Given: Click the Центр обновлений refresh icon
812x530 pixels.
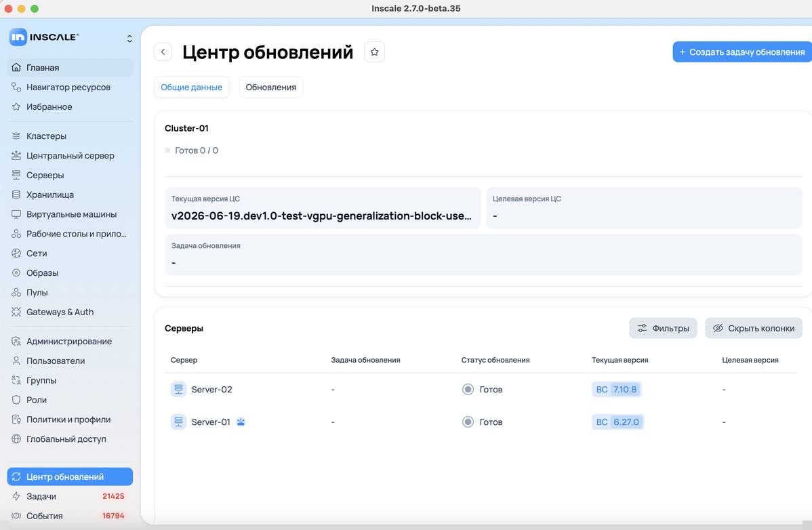Looking at the screenshot, I should (x=16, y=476).
